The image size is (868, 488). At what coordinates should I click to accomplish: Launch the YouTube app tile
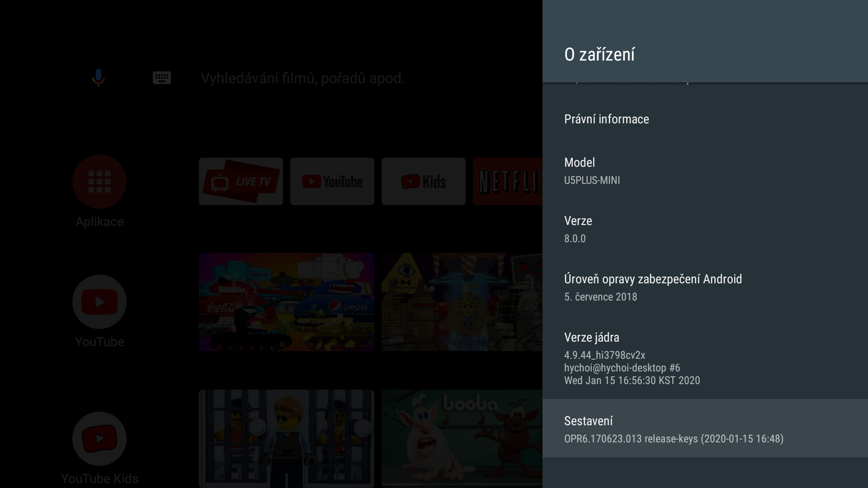(332, 182)
